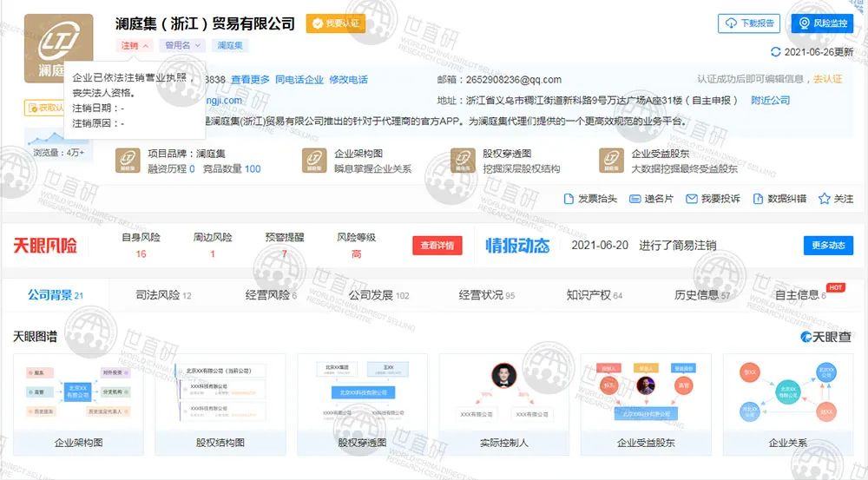Click 周边风险 count 1

[x=212, y=254]
